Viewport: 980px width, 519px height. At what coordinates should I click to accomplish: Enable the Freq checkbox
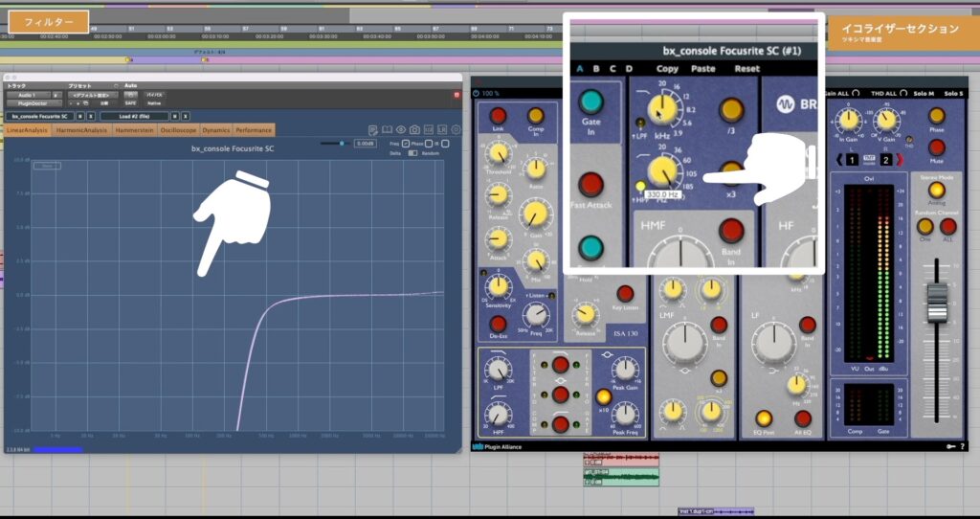click(406, 144)
